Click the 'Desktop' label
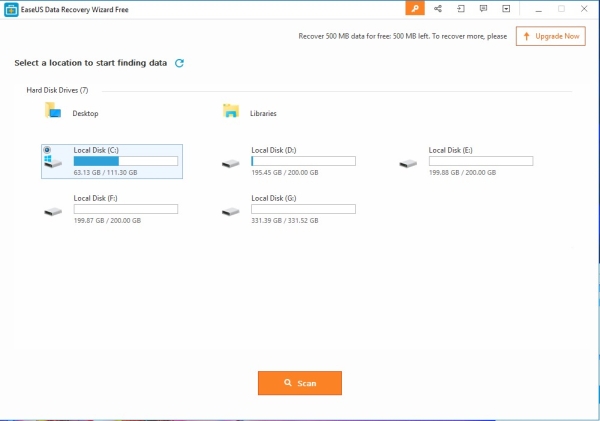 coord(85,113)
